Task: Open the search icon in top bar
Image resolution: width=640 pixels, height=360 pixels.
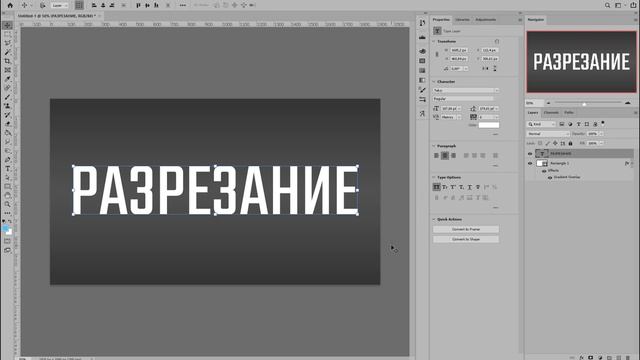Action: (x=607, y=5)
